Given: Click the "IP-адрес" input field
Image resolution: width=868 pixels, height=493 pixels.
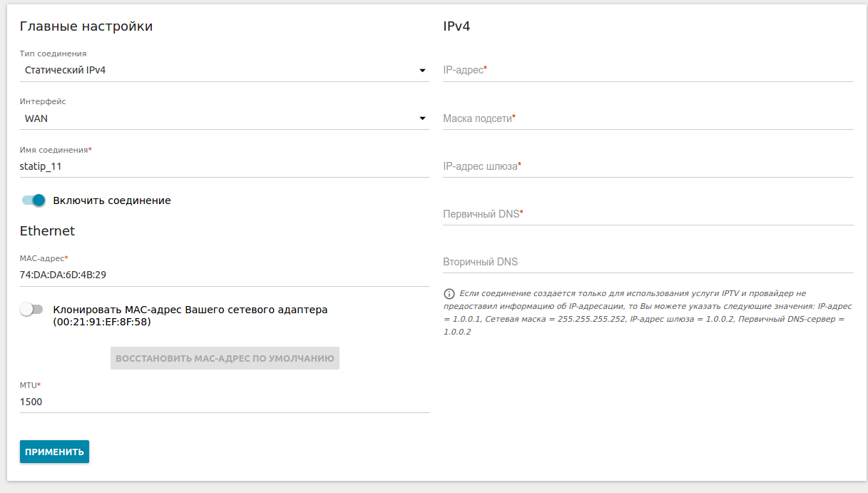Looking at the screenshot, I should pyautogui.click(x=648, y=70).
